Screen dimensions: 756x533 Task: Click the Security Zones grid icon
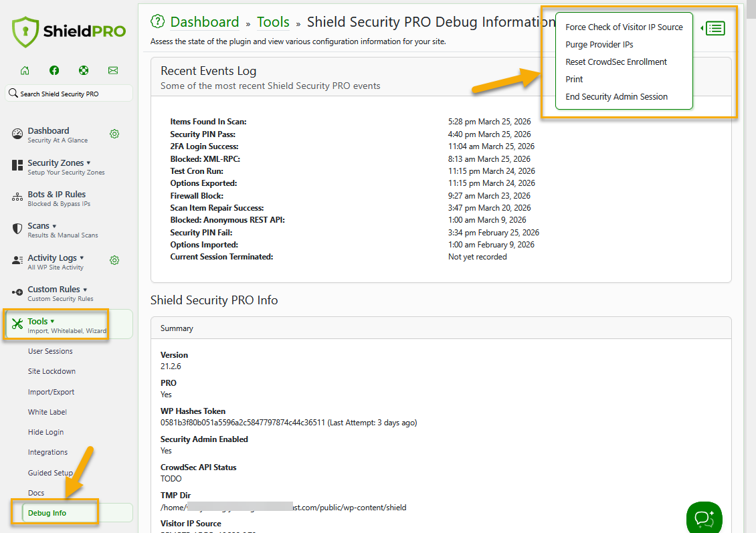click(17, 165)
